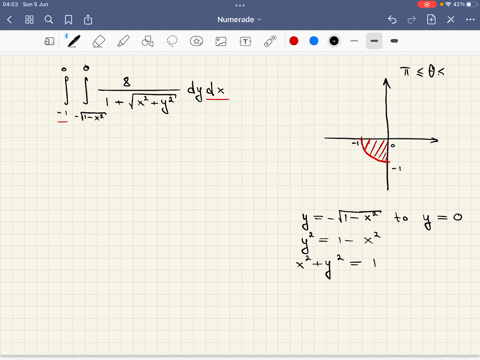The width and height of the screenshot is (480, 360).
Task: Toggle the read-only mode tool
Action: pyautogui.click(x=49, y=41)
